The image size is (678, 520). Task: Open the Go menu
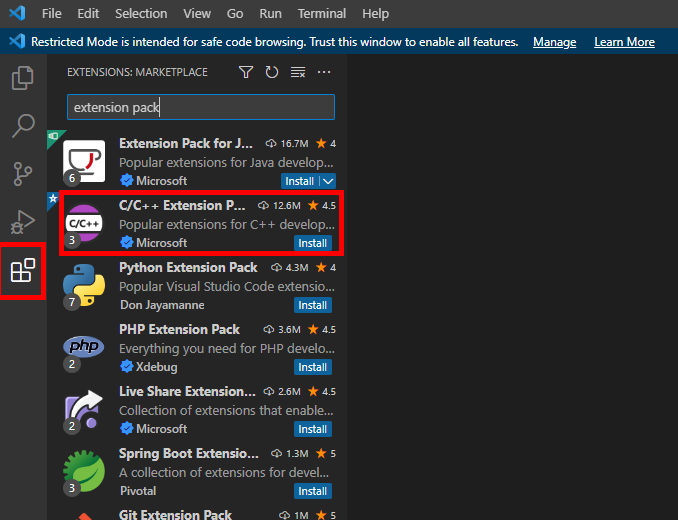click(x=235, y=13)
